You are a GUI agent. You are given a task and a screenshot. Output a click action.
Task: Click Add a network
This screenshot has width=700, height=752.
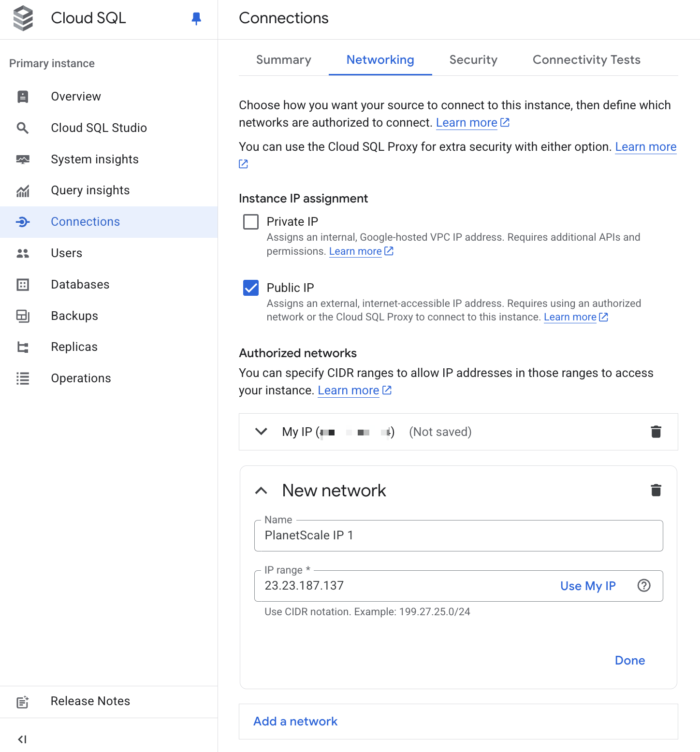pos(295,721)
